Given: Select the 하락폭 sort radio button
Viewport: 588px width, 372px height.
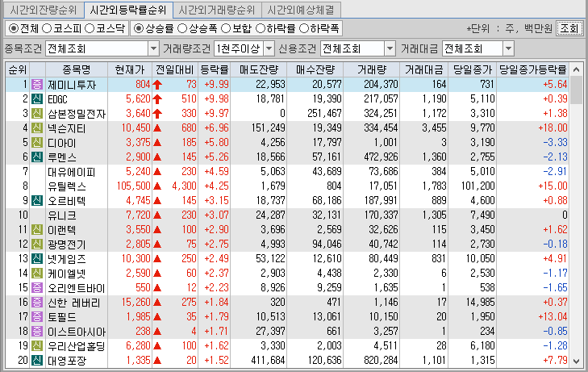Looking at the screenshot, I should [304, 28].
